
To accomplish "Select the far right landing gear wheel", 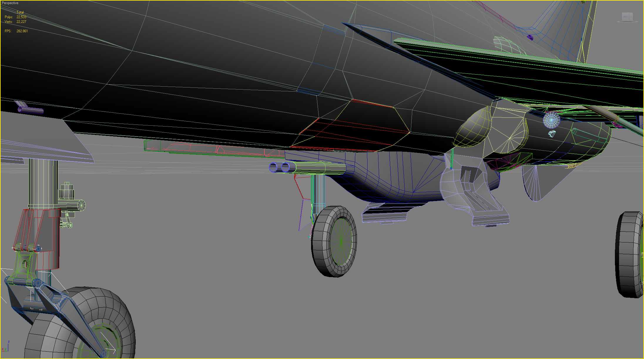I will pyautogui.click(x=629, y=254).
